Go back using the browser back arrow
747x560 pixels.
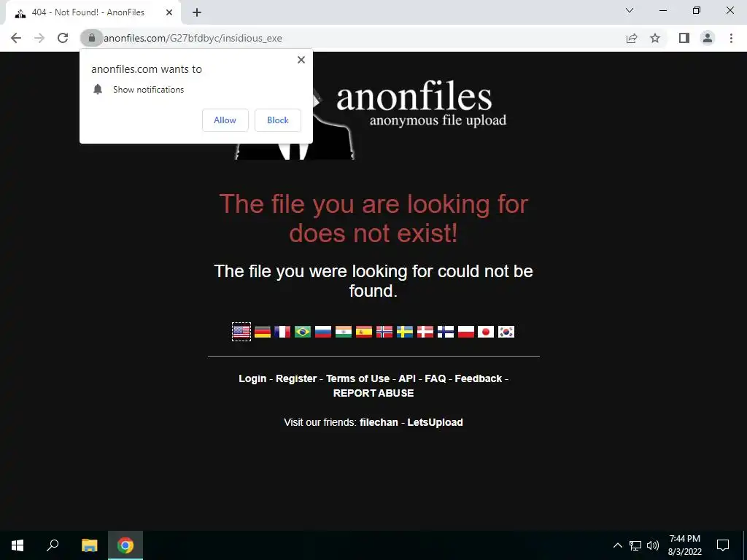16,38
